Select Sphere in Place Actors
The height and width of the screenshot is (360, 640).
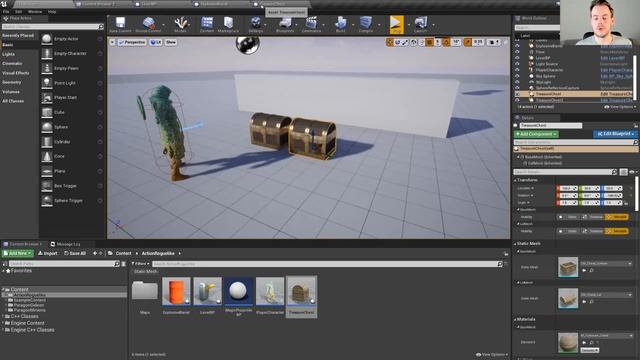pyautogui.click(x=72, y=127)
